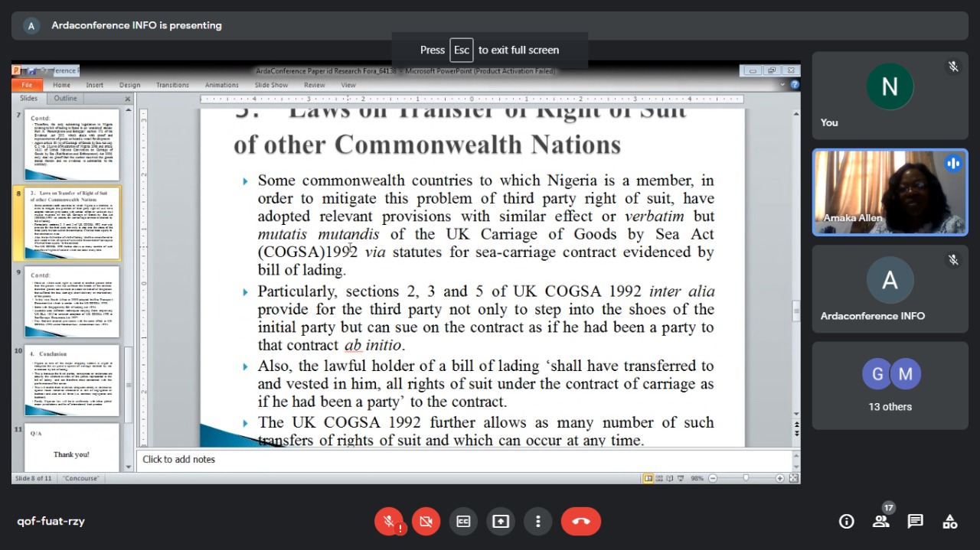Toggle closed captions on
The width and height of the screenshot is (980, 550).
click(463, 521)
